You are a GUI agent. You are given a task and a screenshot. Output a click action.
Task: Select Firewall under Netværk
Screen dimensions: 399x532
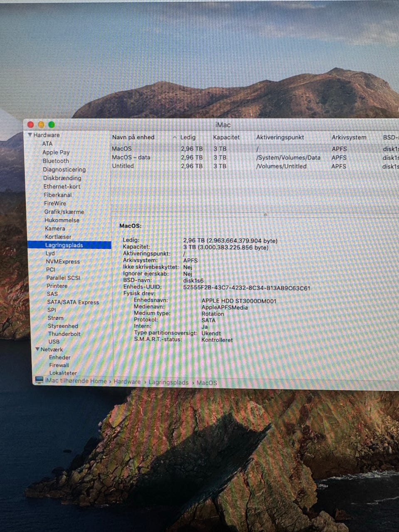coord(59,365)
